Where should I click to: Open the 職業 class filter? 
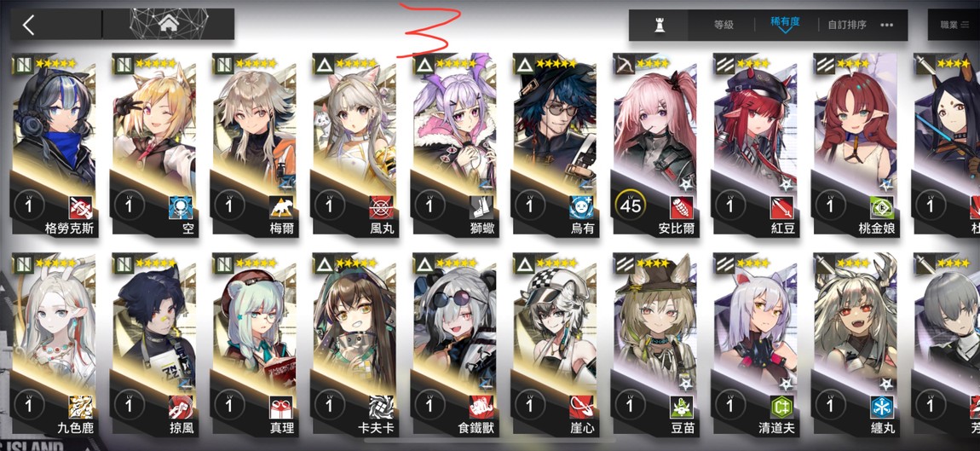point(954,25)
